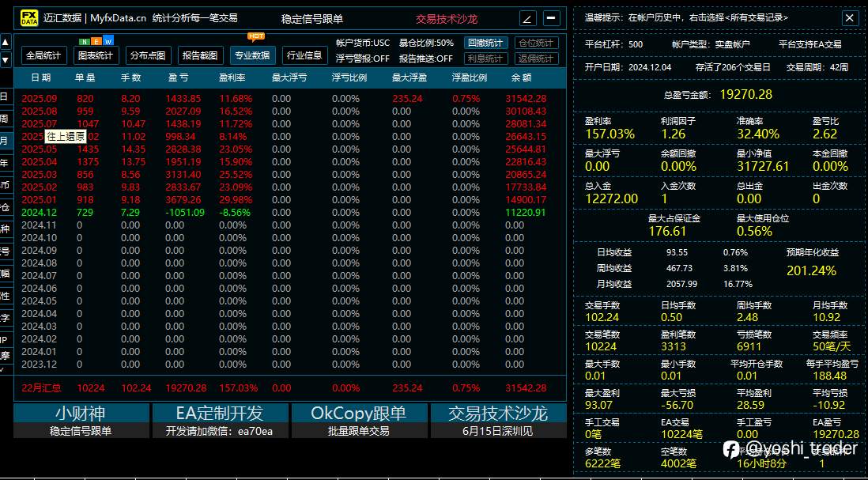Sort by the 盈利率 column header

[232, 78]
